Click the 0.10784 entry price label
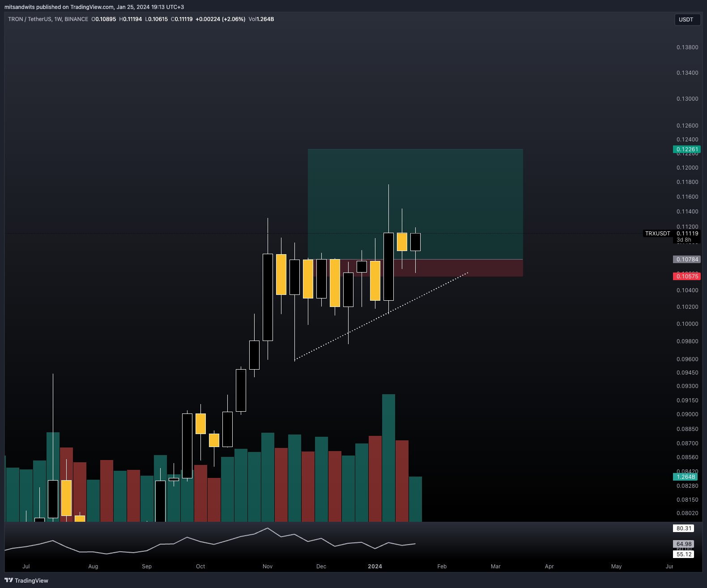Image resolution: width=707 pixels, height=588 pixels. point(687,260)
